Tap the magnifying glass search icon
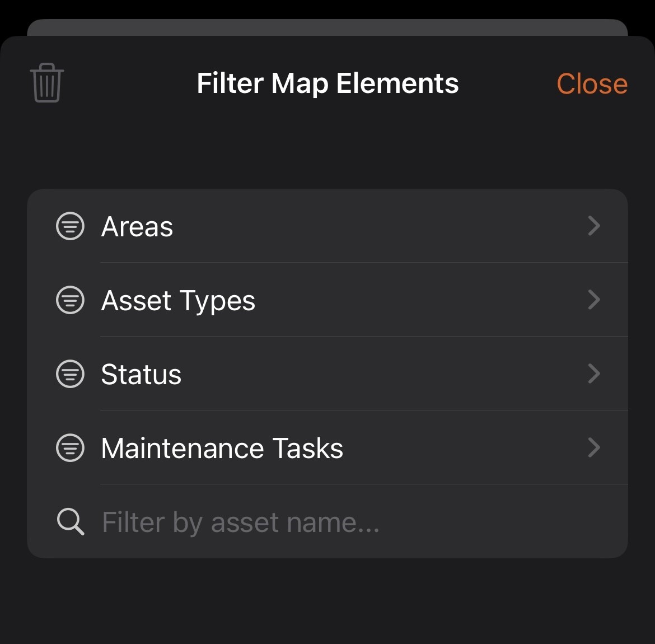This screenshot has height=644, width=655. (x=71, y=522)
